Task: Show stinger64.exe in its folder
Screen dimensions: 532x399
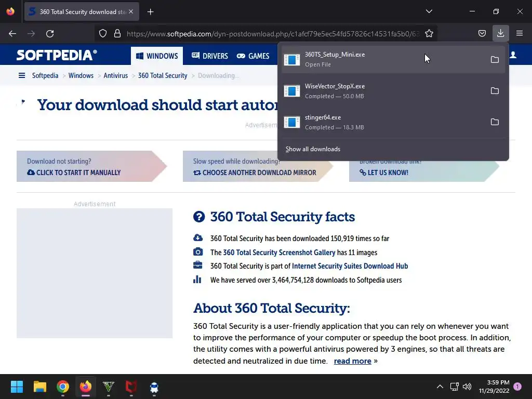Action: point(495,122)
